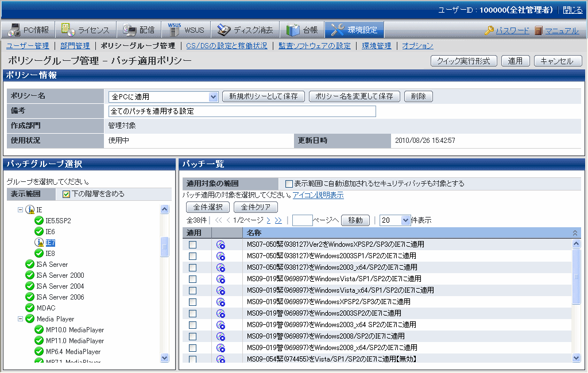Image resolution: width=588 pixels, height=373 pixels.
Task: Enable 表示範囲に自動追加されるセキュリティパッチ checkbox
Action: pos(289,184)
